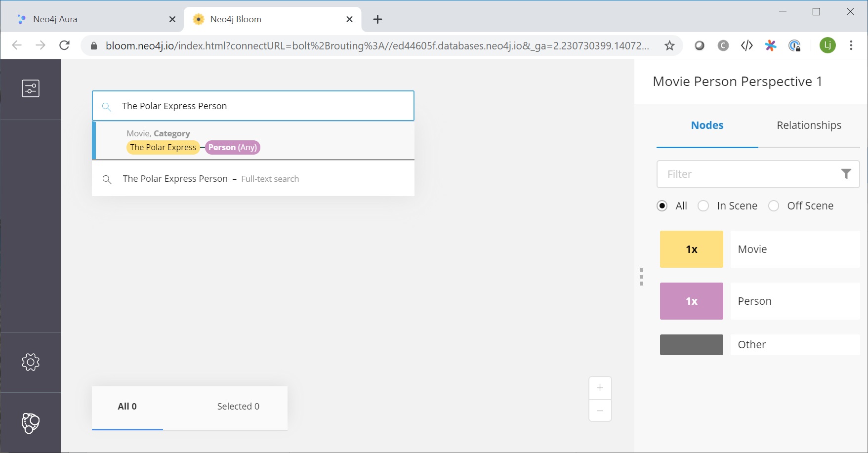Screen dimensions: 868x453
Task: Click the purple Person 1x color swatch
Action: (691, 301)
